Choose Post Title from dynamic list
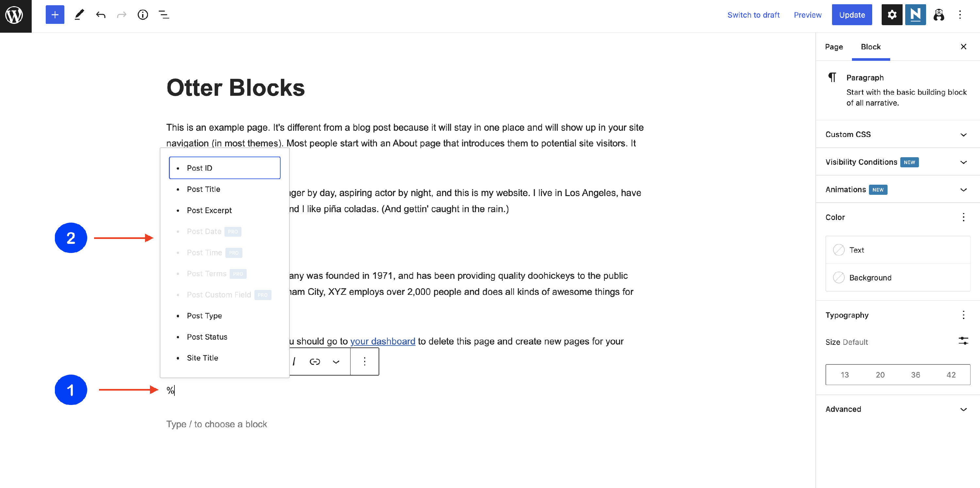 [204, 189]
